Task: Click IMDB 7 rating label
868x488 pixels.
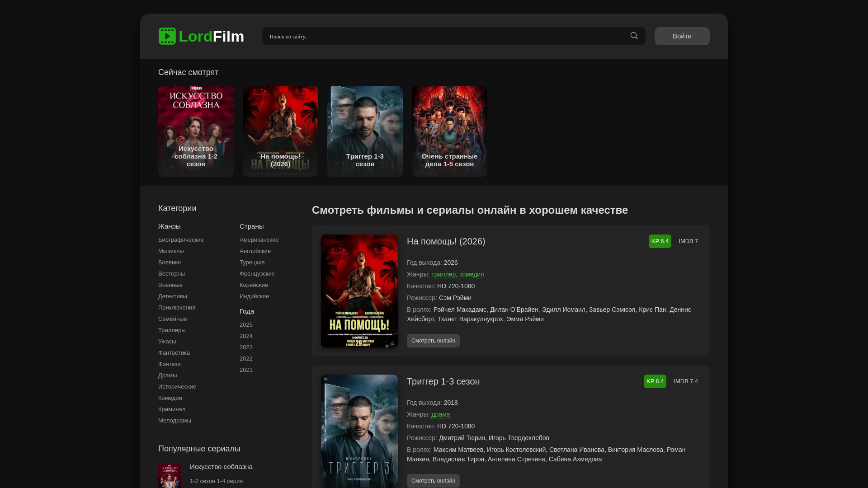Action: point(688,241)
